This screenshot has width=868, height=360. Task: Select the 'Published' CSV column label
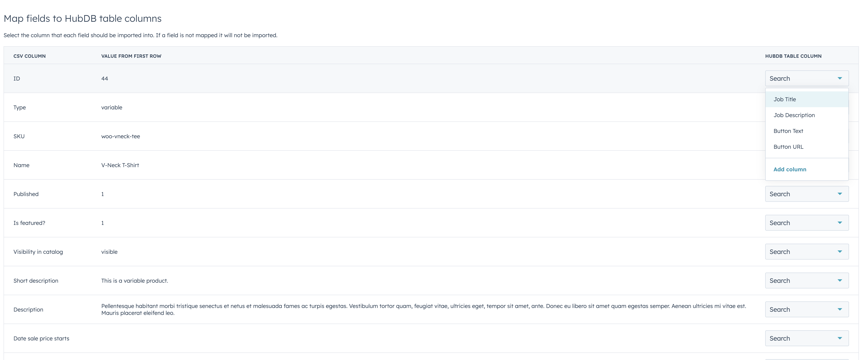point(26,194)
